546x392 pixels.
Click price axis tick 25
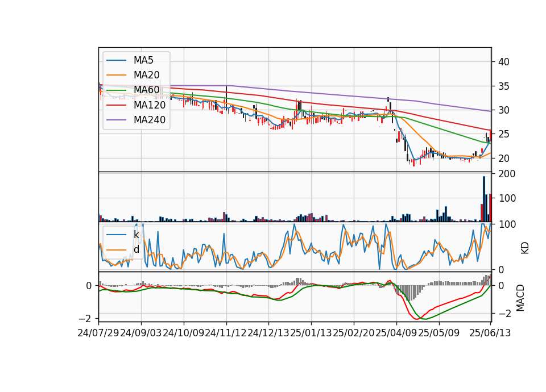point(504,134)
